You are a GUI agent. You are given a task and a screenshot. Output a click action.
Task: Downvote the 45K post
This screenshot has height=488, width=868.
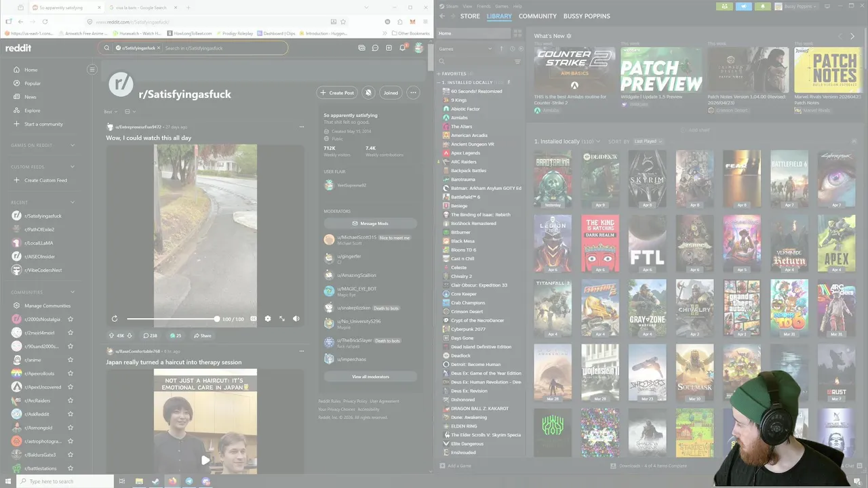(x=130, y=335)
